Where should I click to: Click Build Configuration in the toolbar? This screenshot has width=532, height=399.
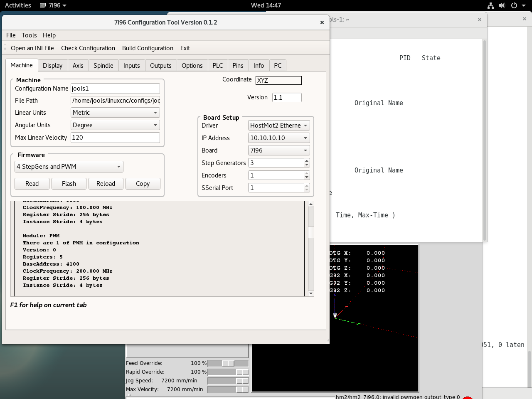148,48
